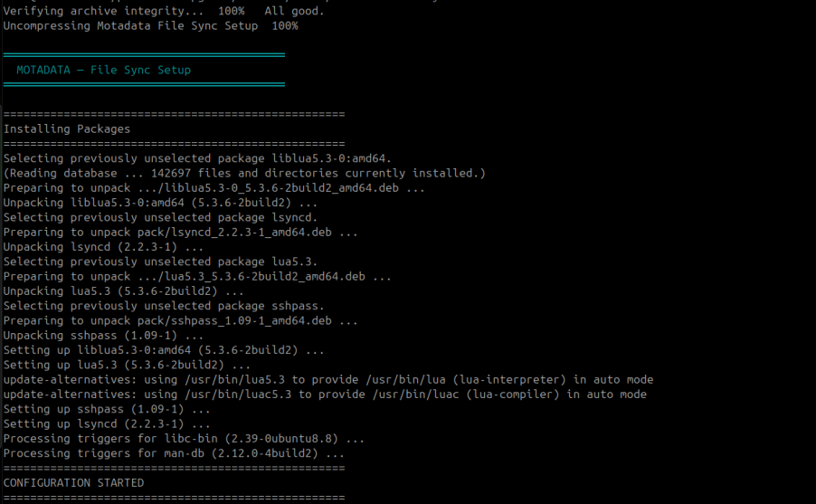The image size is (816, 504).
Task: Click the update-alternatives lua-interpreter line
Action: (x=328, y=379)
